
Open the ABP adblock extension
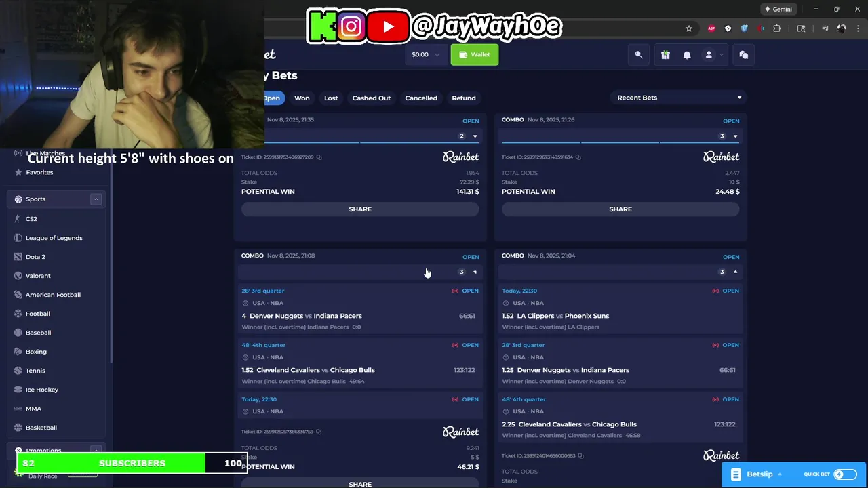pos(711,28)
